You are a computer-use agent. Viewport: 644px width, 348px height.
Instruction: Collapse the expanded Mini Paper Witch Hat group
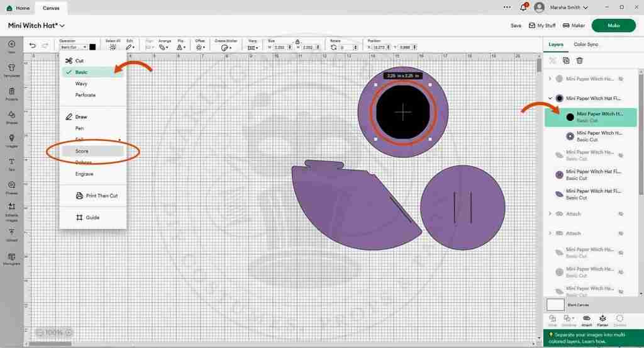(550, 98)
